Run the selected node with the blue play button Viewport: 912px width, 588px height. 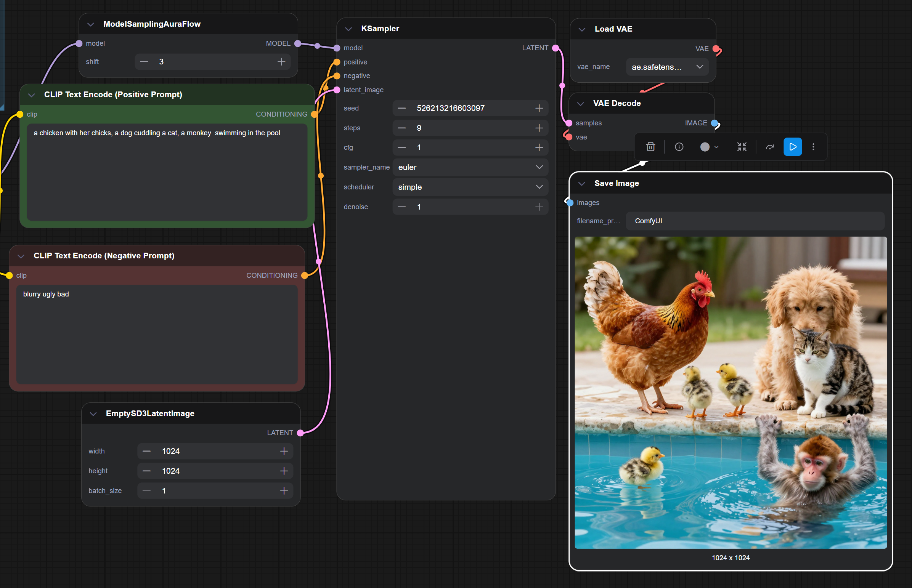pyautogui.click(x=792, y=147)
